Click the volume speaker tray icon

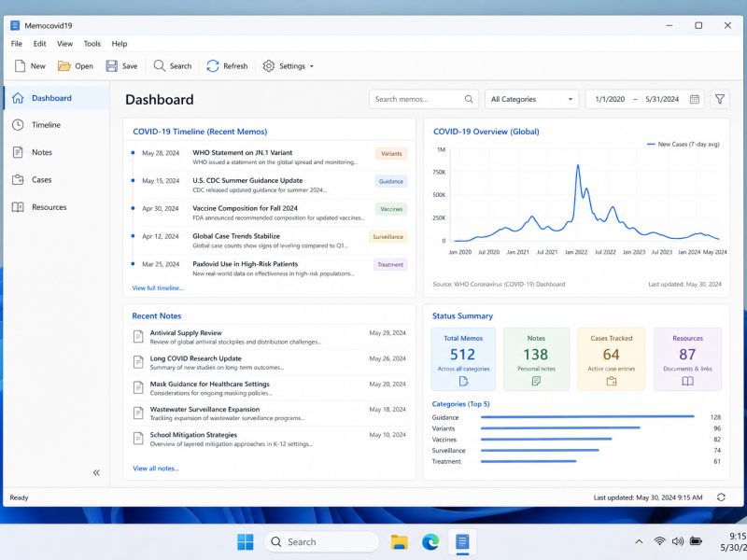point(678,541)
